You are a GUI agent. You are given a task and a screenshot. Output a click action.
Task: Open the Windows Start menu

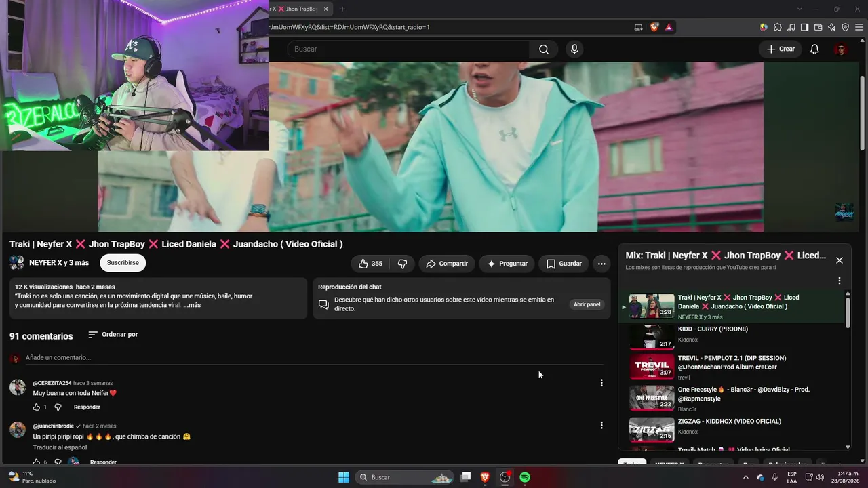pyautogui.click(x=344, y=477)
